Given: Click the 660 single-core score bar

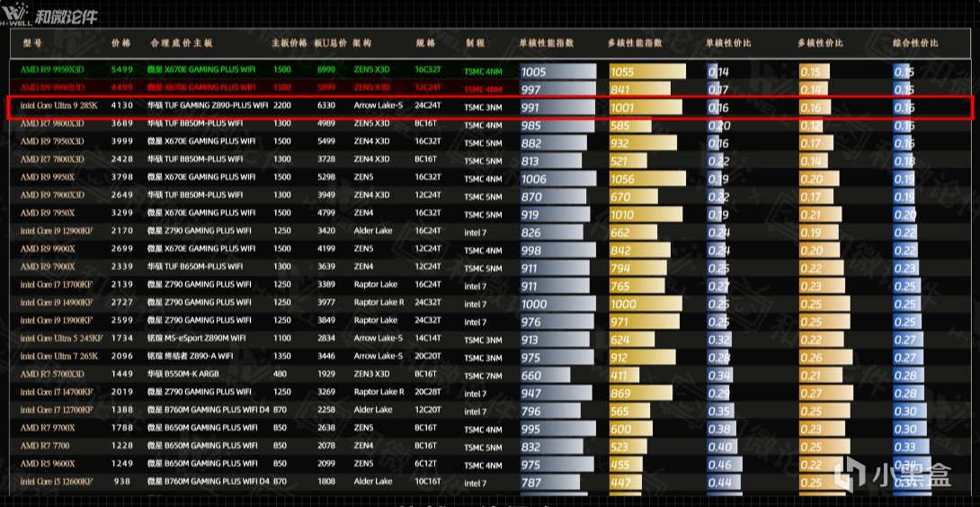Looking at the screenshot, I should (545, 376).
